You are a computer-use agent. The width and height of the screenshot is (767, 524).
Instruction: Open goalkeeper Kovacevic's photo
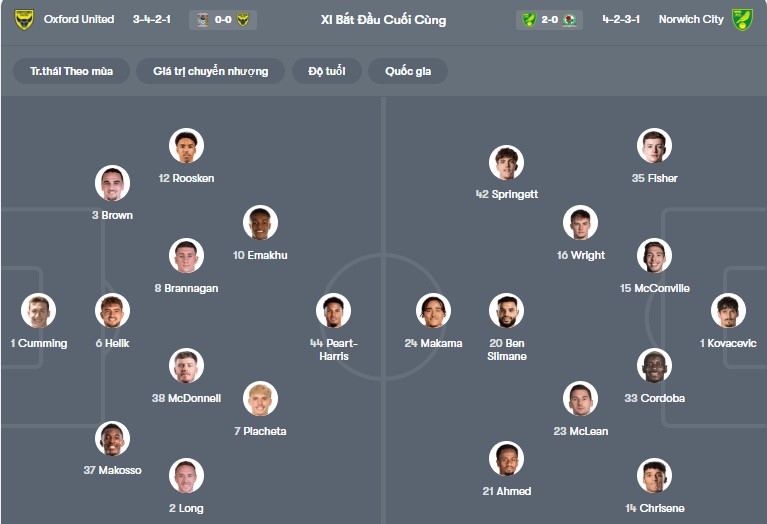point(728,311)
